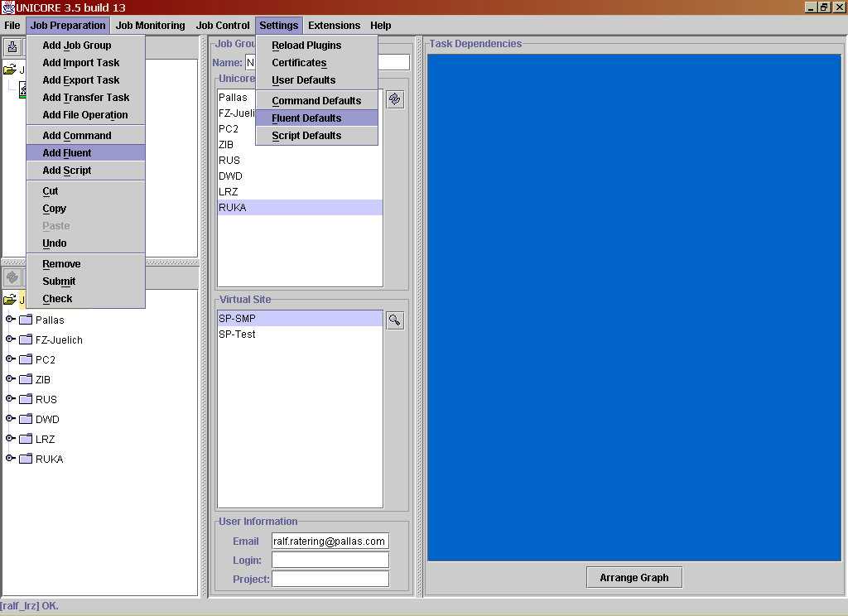This screenshot has width=848, height=616.
Task: Select SP-Test in Virtual Site list
Action: pyautogui.click(x=300, y=334)
